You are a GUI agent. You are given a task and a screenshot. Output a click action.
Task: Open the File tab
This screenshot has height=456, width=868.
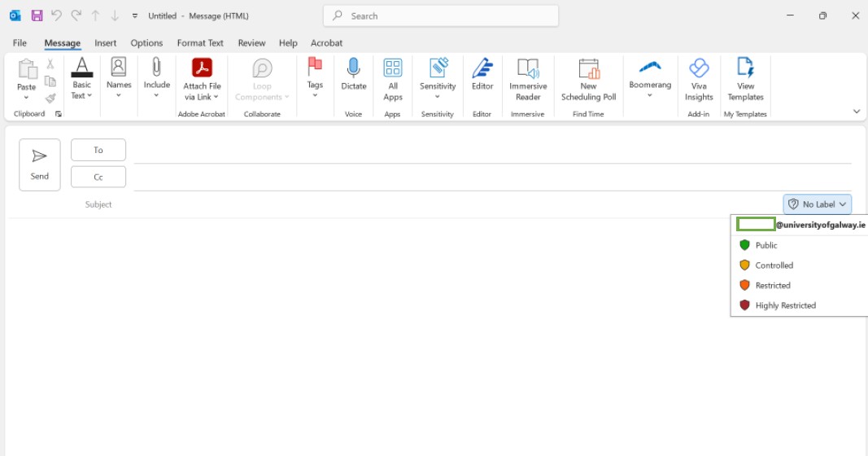[20, 42]
